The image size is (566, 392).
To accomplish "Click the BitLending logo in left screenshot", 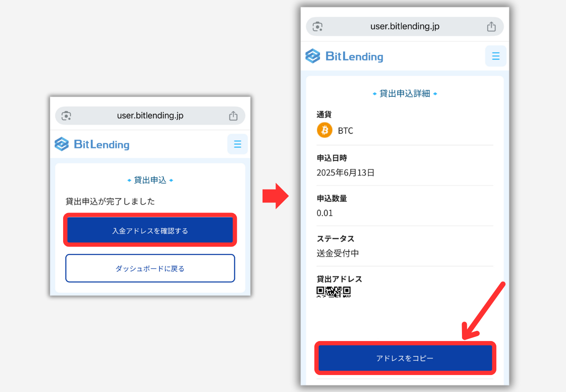I will pyautogui.click(x=92, y=144).
